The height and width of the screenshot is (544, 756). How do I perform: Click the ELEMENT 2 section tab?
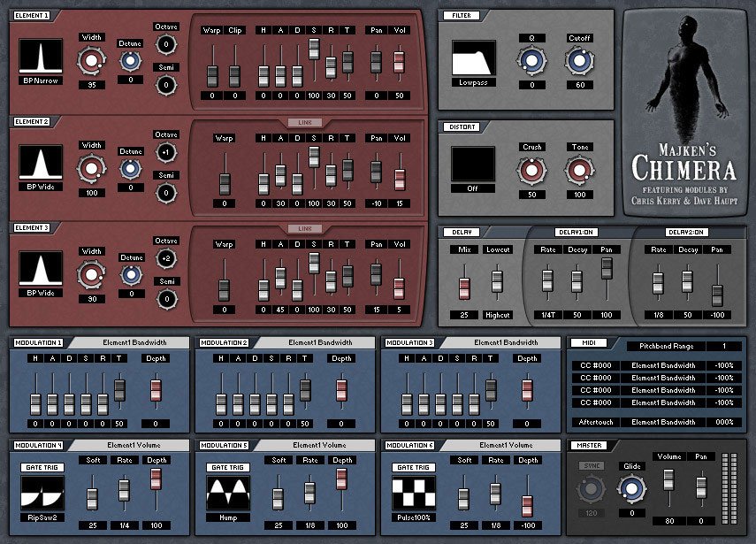pyautogui.click(x=31, y=121)
